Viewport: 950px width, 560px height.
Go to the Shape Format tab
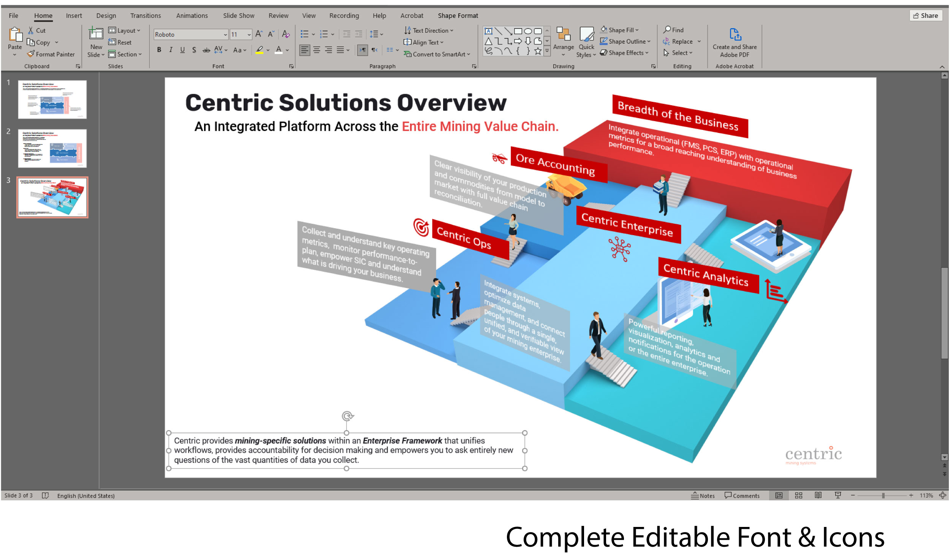pos(458,16)
